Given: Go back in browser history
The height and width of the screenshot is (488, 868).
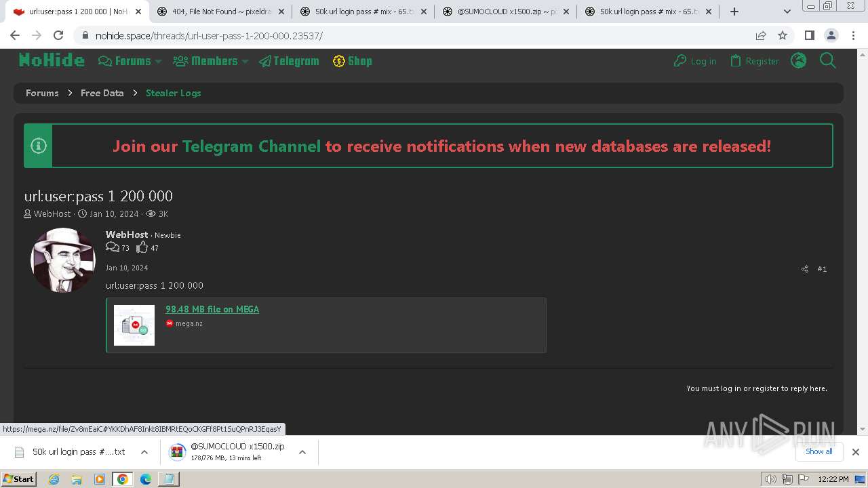Looking at the screenshot, I should point(15,35).
